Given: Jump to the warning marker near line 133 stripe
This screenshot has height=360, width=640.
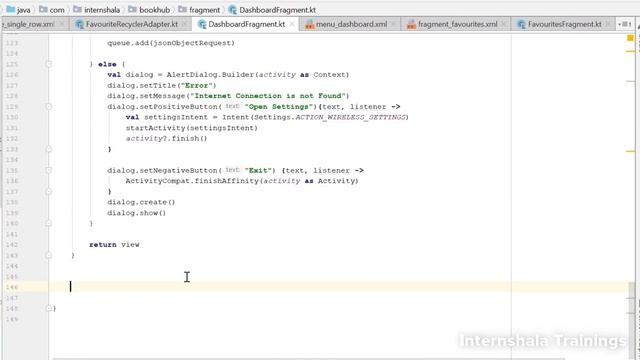Looking at the screenshot, I should (630, 151).
